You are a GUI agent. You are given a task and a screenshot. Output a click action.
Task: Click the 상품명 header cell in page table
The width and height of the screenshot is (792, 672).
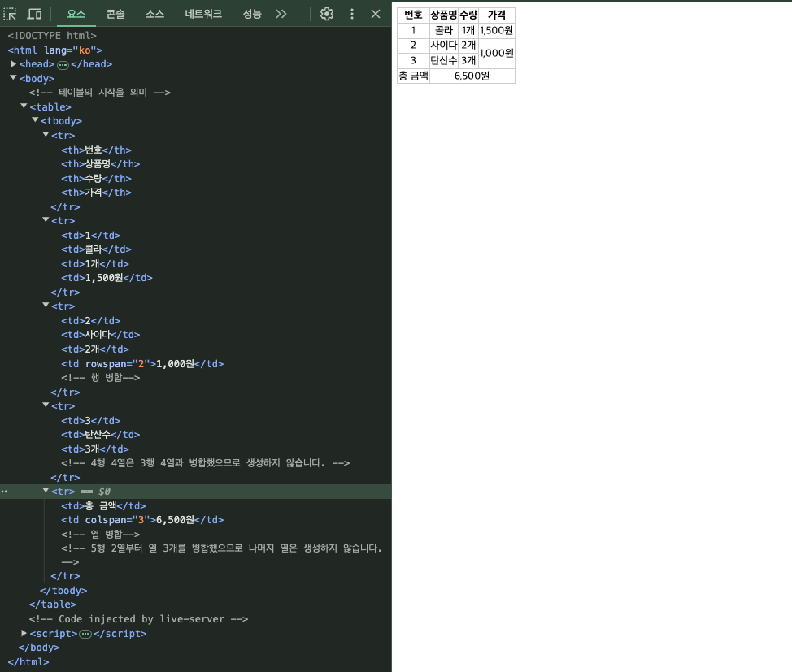click(x=443, y=15)
